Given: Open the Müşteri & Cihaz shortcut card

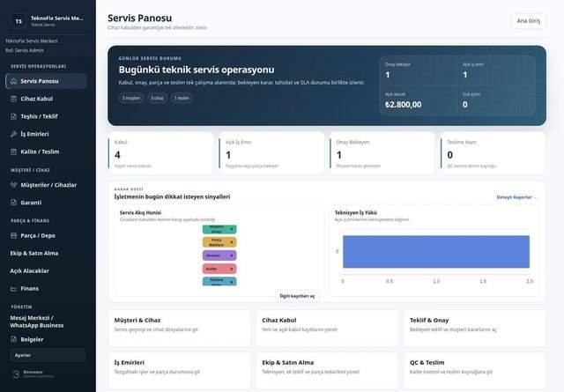Looking at the screenshot, I should coord(179,328).
